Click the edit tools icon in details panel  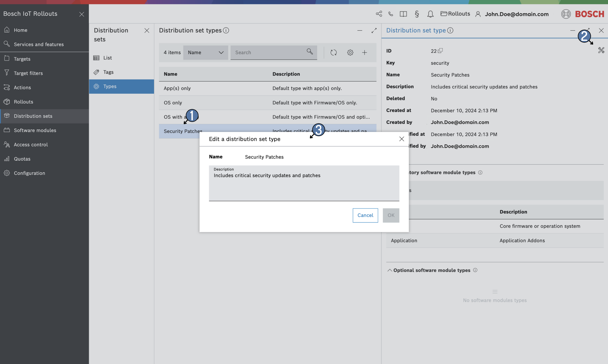[601, 50]
